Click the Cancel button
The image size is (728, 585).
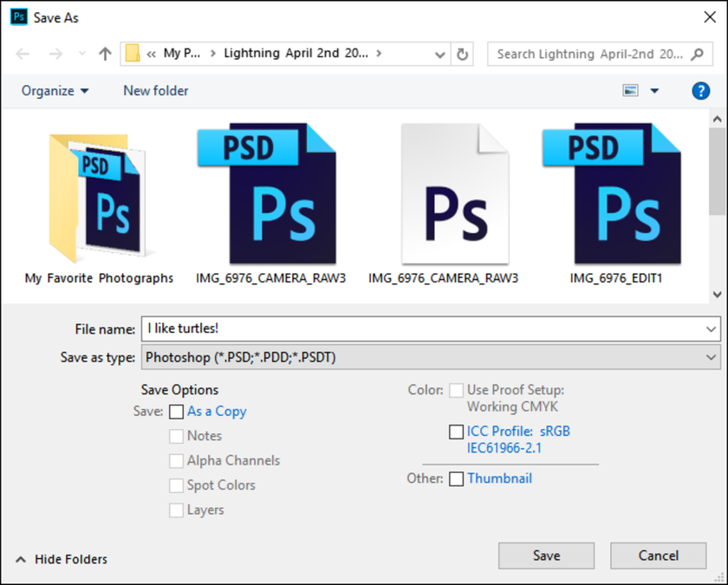[x=658, y=556]
